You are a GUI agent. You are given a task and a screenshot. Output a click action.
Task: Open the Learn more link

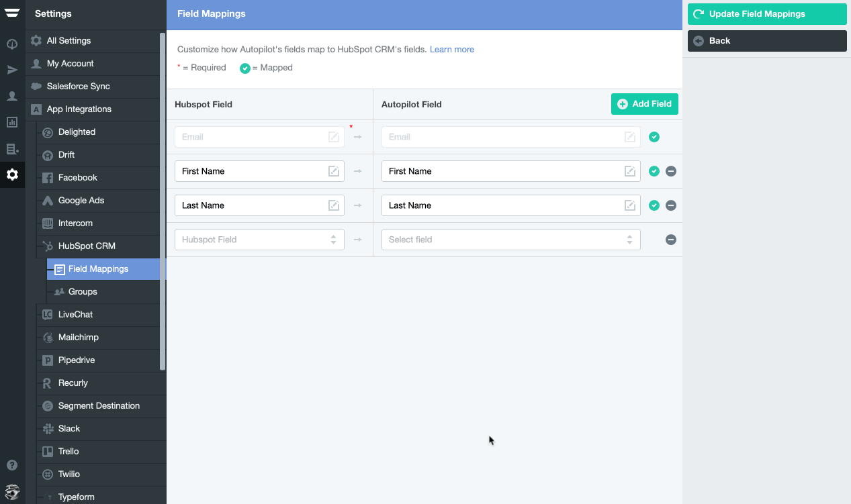pyautogui.click(x=451, y=49)
